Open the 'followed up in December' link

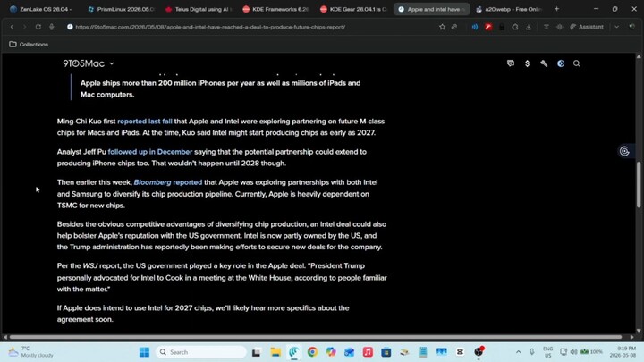pos(150,151)
